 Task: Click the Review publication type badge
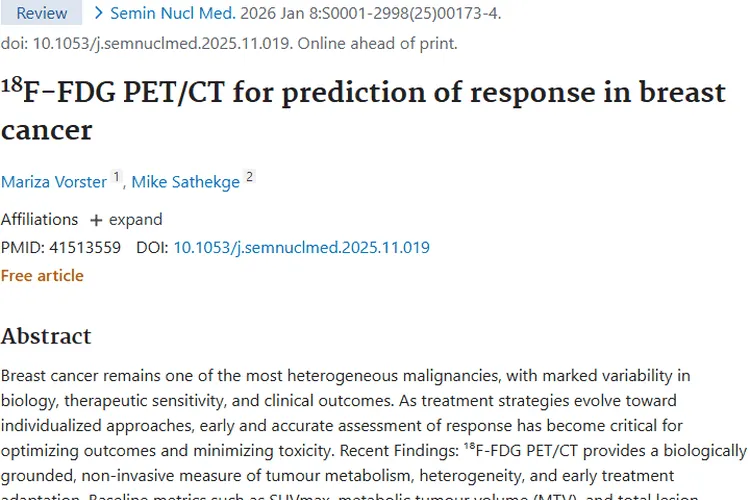[41, 13]
